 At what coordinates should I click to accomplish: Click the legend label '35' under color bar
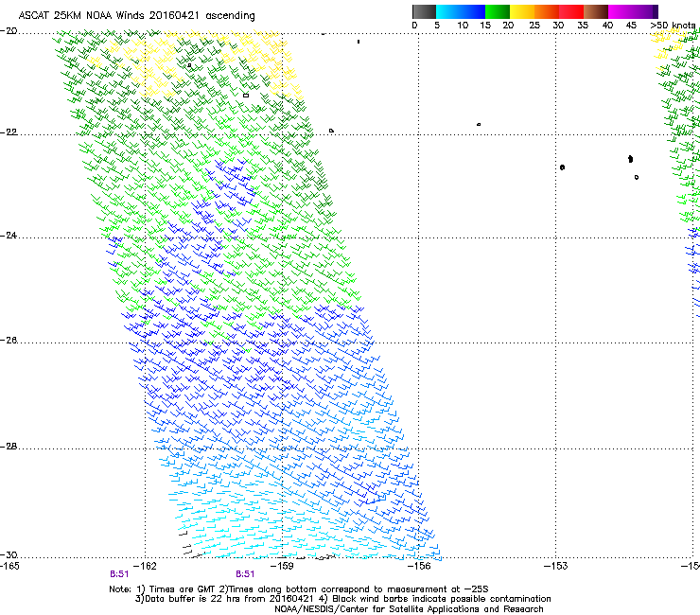[x=583, y=26]
